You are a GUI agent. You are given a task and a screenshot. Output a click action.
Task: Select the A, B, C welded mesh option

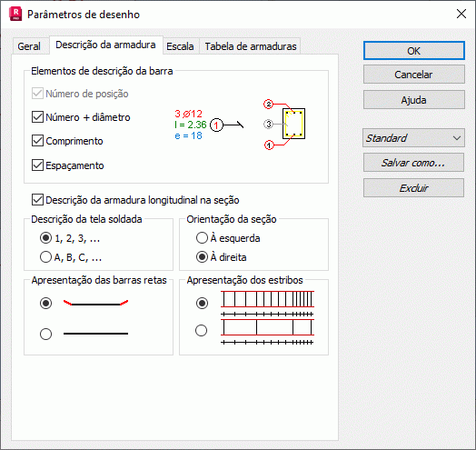(x=45, y=257)
